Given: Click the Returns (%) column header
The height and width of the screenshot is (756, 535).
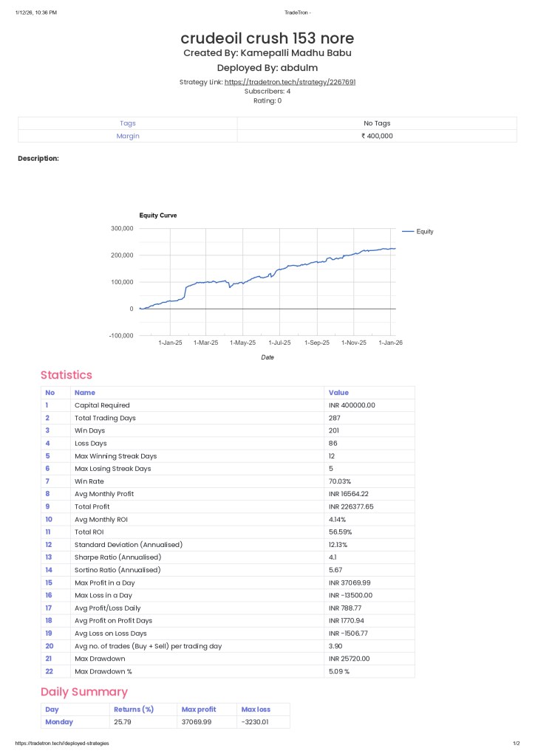Looking at the screenshot, I should click(x=134, y=709).
